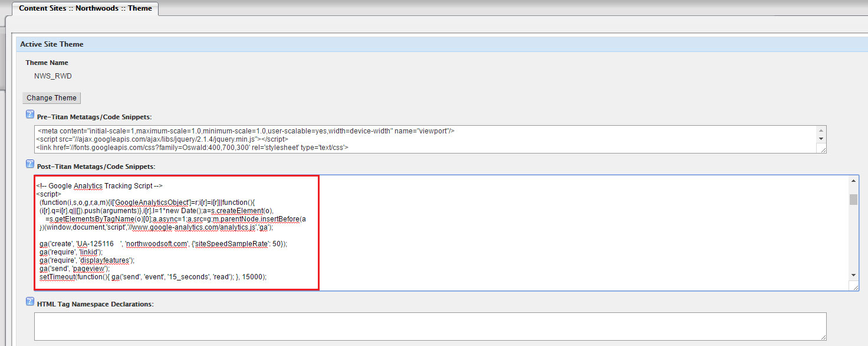Click the Post-Titan field scrollbar thumb
The image size is (868, 346).
pyautogui.click(x=854, y=199)
